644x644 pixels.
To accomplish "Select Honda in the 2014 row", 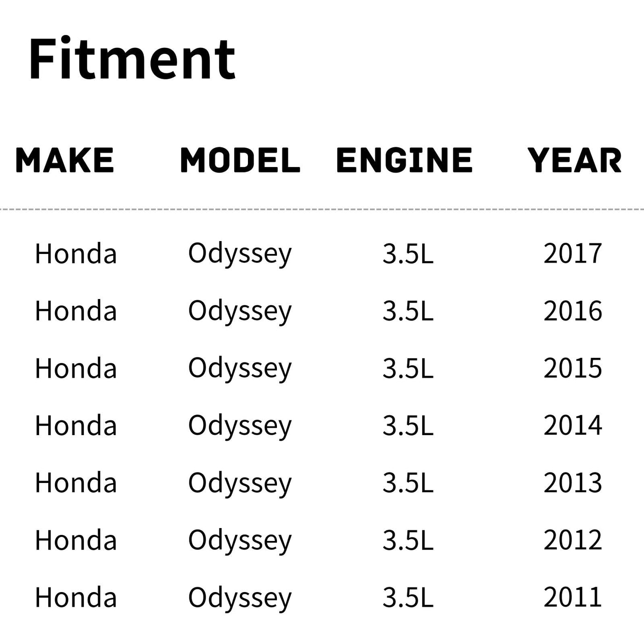I will tap(76, 425).
